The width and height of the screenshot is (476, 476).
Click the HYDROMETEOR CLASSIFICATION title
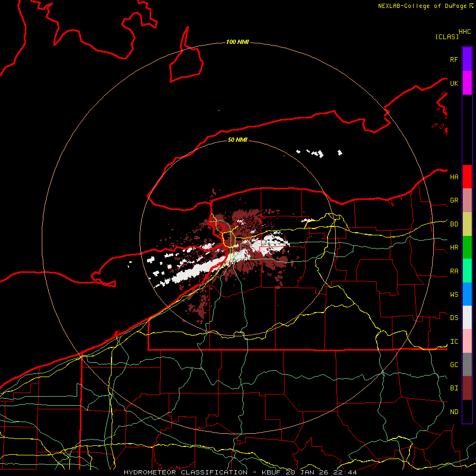pyautogui.click(x=186, y=472)
